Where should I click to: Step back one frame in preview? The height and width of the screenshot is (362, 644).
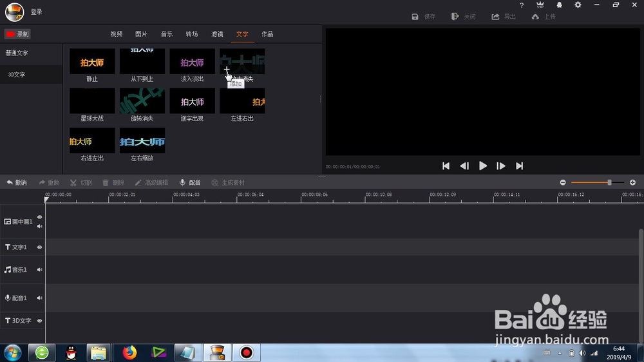coord(464,166)
